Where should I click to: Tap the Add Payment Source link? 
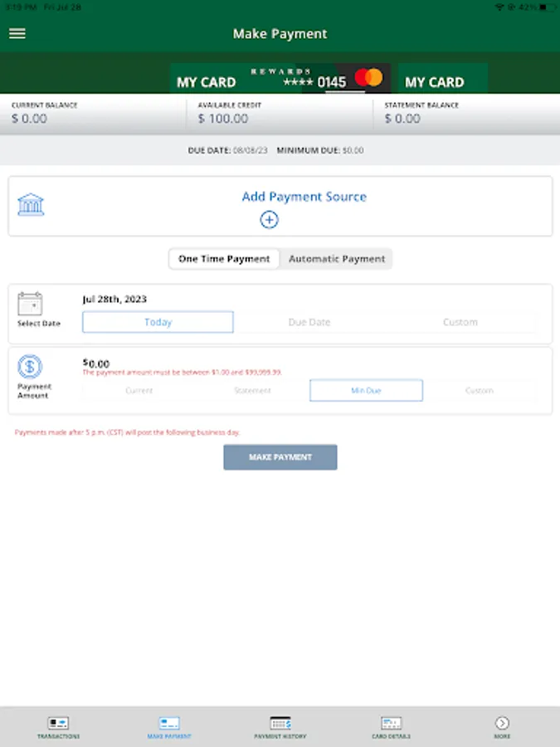[304, 197]
